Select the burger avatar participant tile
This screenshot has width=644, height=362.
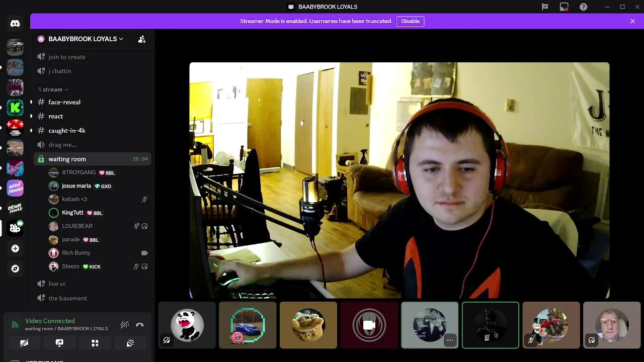(x=308, y=325)
